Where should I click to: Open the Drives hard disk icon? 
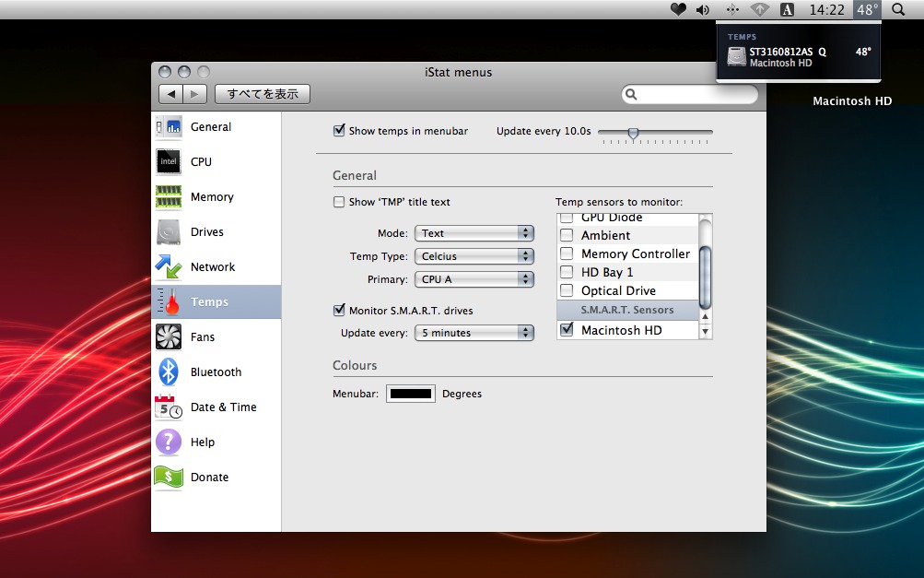pyautogui.click(x=169, y=231)
